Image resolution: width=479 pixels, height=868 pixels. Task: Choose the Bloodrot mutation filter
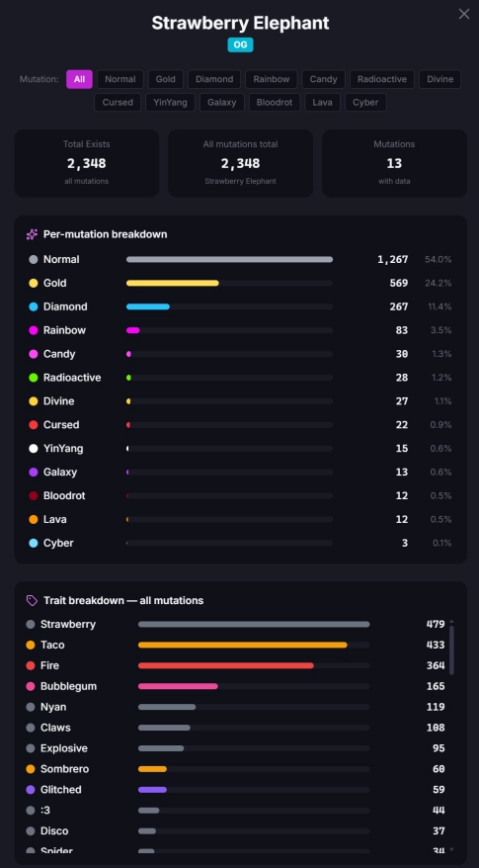coord(275,103)
